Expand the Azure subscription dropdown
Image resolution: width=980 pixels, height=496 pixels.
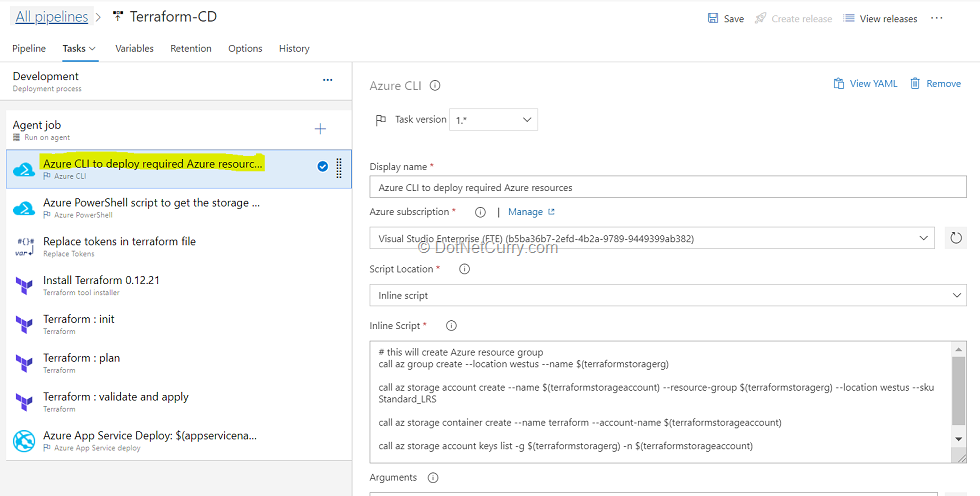coord(924,238)
